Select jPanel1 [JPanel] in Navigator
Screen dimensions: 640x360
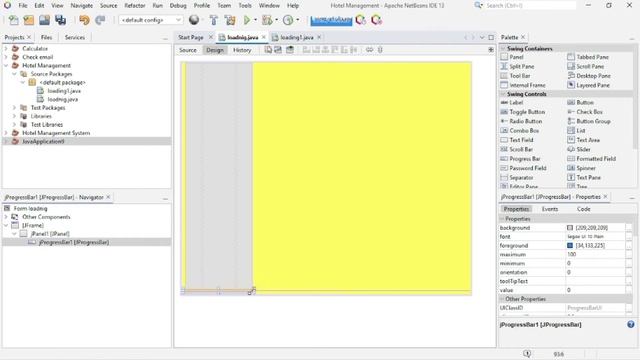50,234
